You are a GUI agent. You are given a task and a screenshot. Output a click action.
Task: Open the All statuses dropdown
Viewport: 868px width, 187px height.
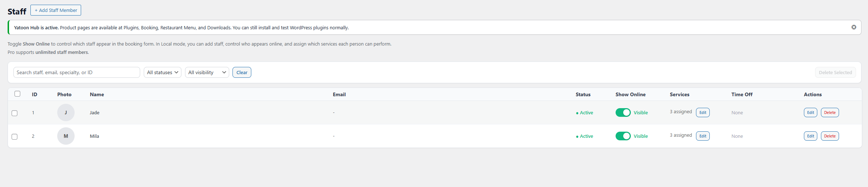point(163,72)
